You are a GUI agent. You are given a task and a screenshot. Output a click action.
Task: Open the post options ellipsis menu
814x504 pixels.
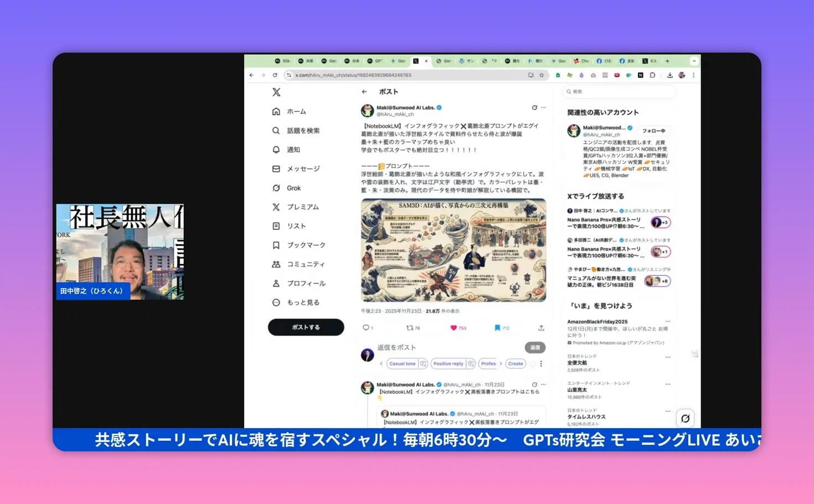(543, 107)
